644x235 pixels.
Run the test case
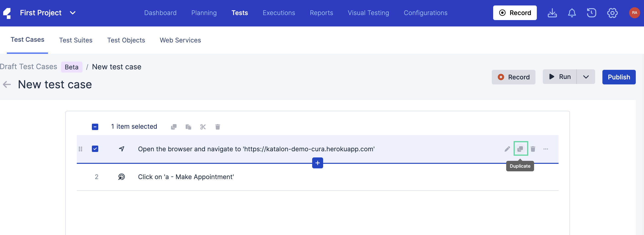point(559,77)
